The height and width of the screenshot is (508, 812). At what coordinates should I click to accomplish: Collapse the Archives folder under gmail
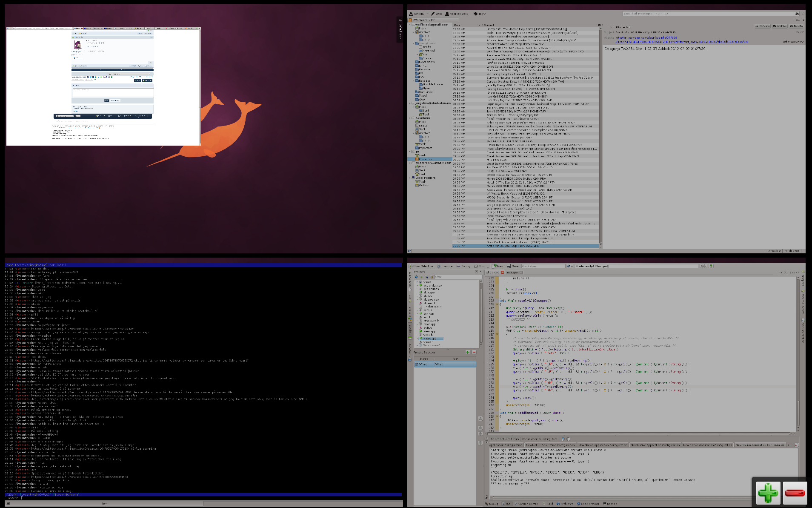[x=414, y=32]
